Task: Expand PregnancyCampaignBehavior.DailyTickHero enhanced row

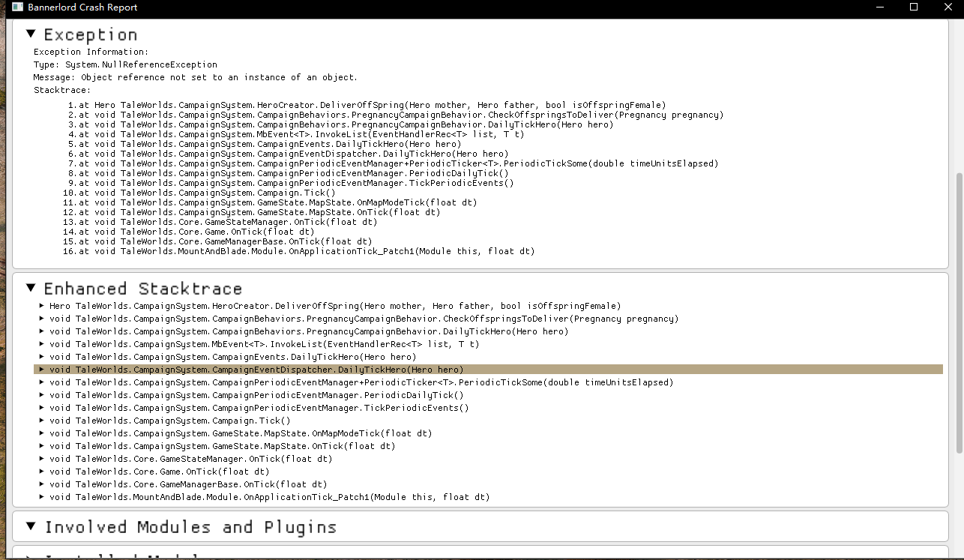Action: click(42, 331)
